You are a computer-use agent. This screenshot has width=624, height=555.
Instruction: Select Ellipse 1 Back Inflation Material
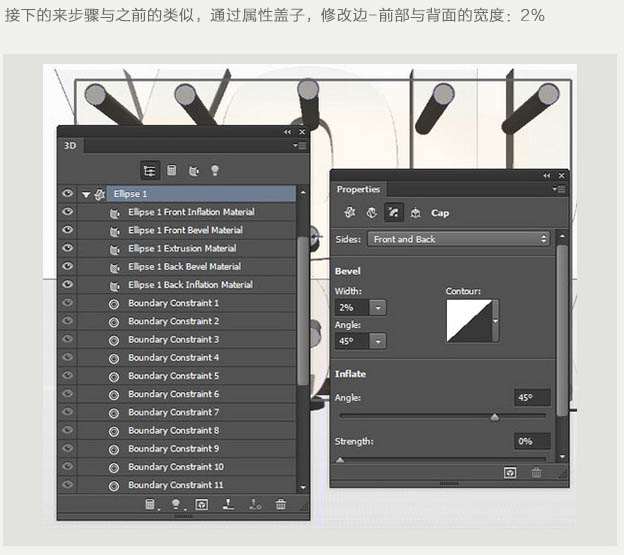tap(190, 284)
